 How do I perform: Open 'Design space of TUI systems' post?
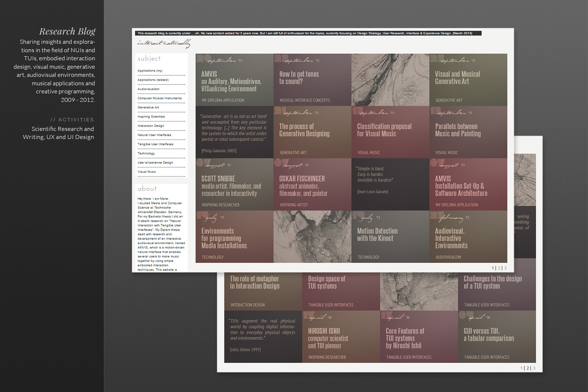pos(341,291)
